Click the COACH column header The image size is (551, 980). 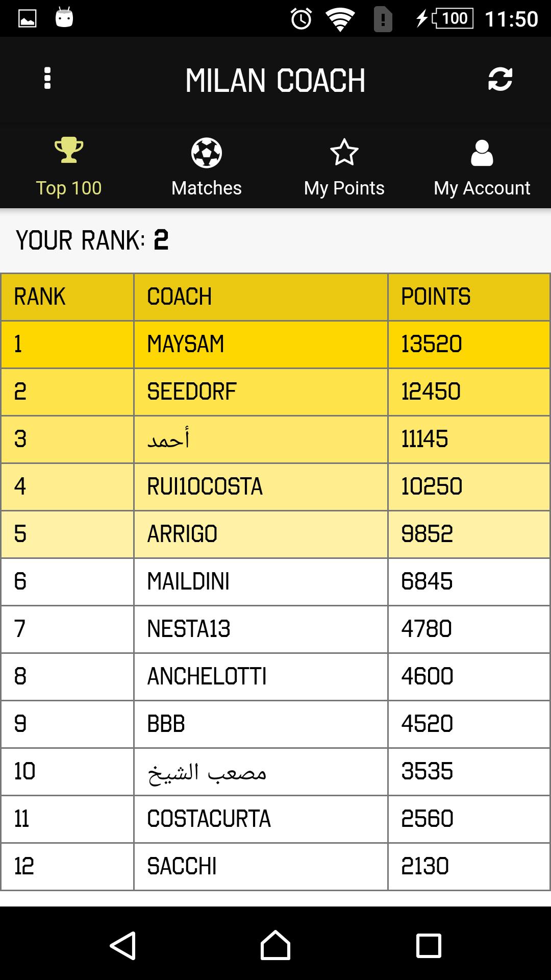(179, 297)
